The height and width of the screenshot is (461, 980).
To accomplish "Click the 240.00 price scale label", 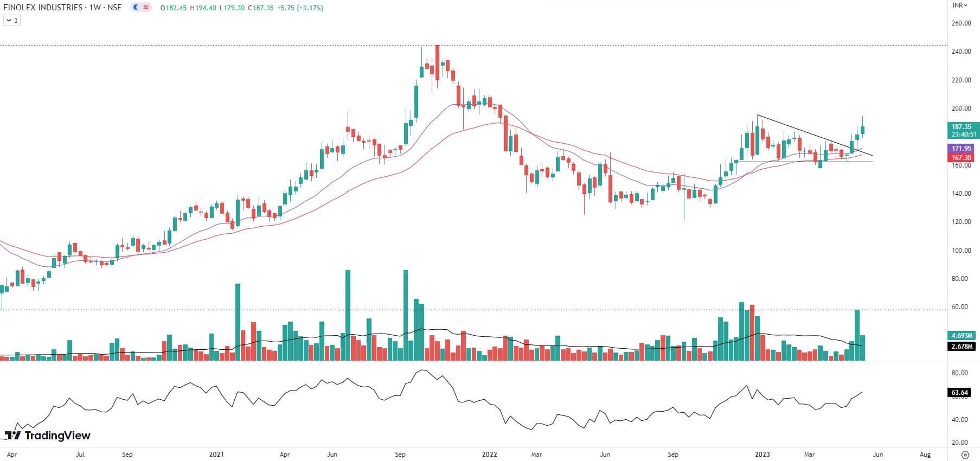I will [x=961, y=52].
